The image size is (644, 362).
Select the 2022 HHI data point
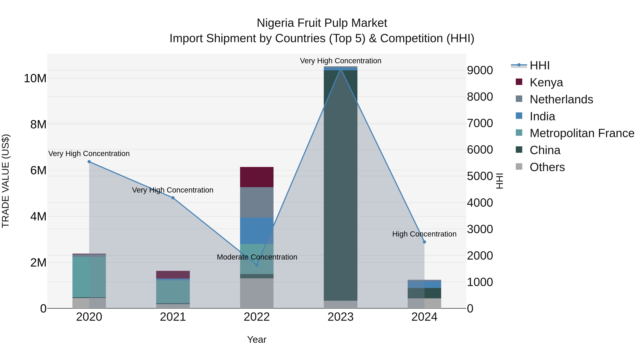257,265
